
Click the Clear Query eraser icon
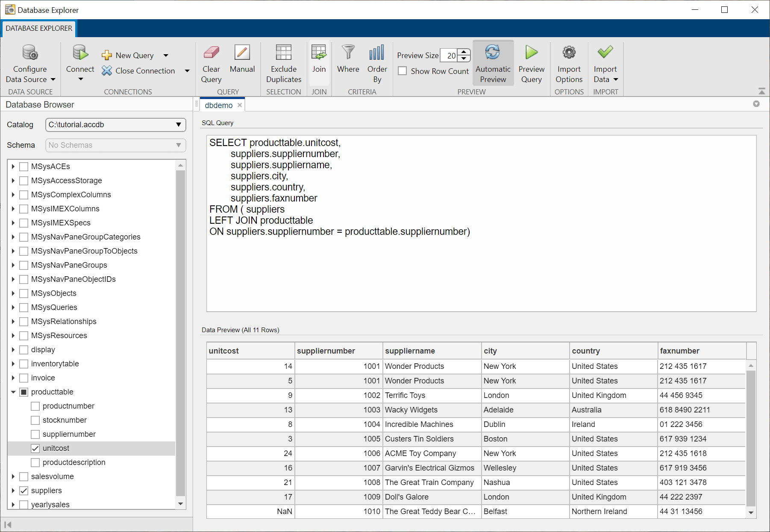211,53
